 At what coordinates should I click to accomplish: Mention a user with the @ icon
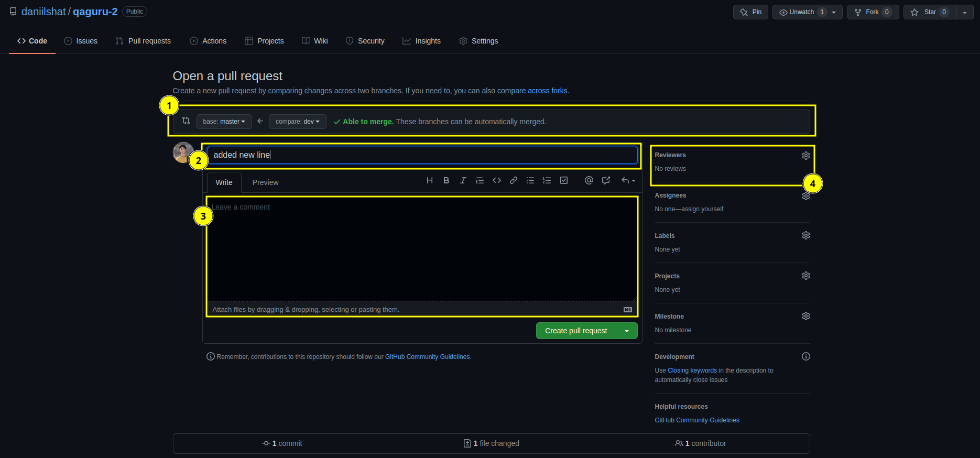click(x=589, y=180)
